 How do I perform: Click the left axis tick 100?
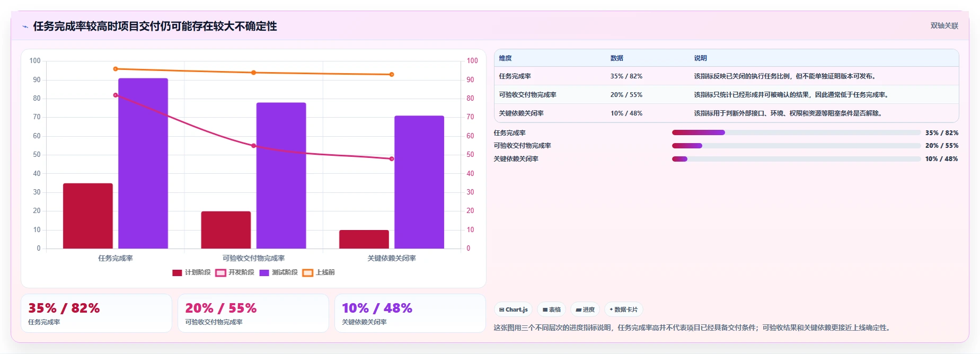[35, 61]
